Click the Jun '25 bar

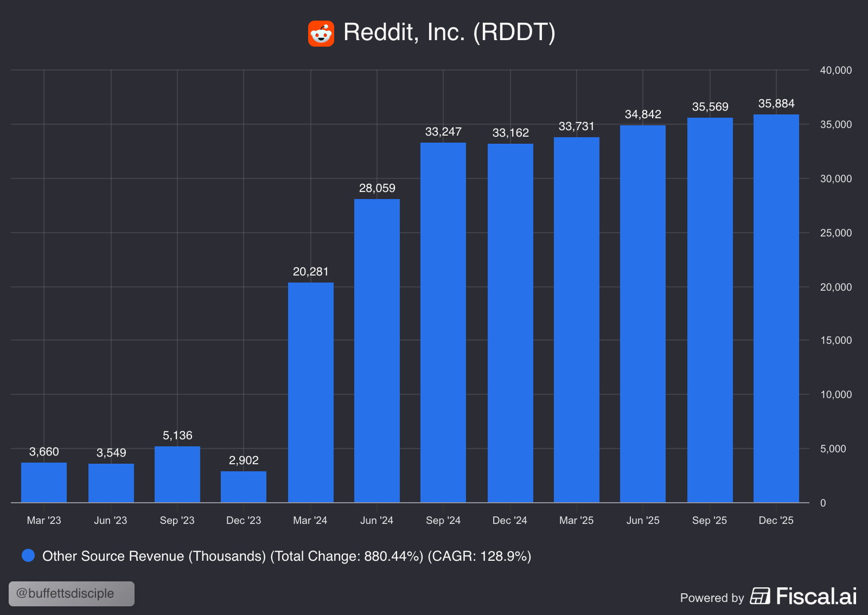(643, 314)
